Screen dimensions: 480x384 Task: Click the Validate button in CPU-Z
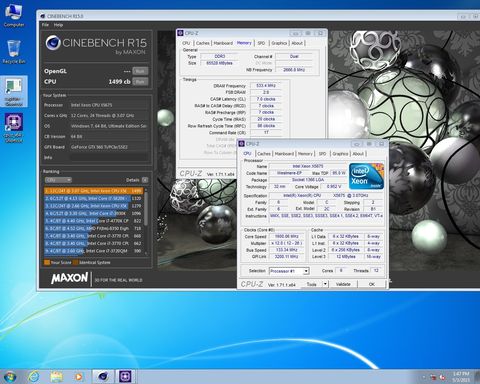pos(343,284)
